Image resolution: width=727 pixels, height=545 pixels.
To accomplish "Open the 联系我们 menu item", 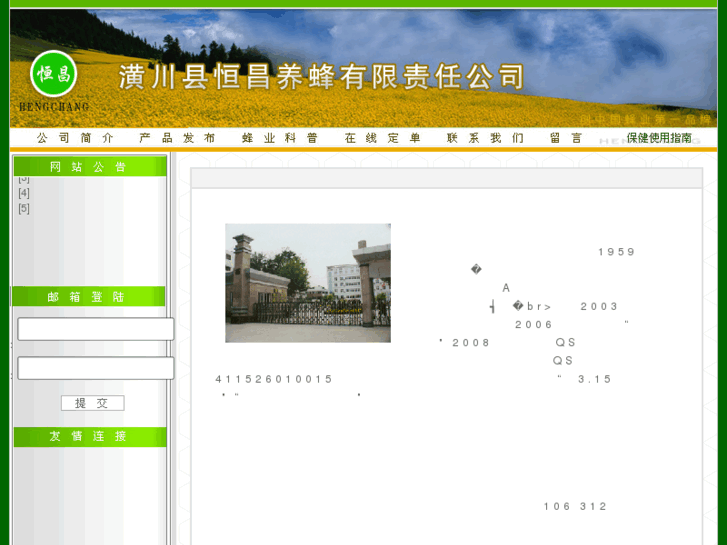I will point(485,138).
